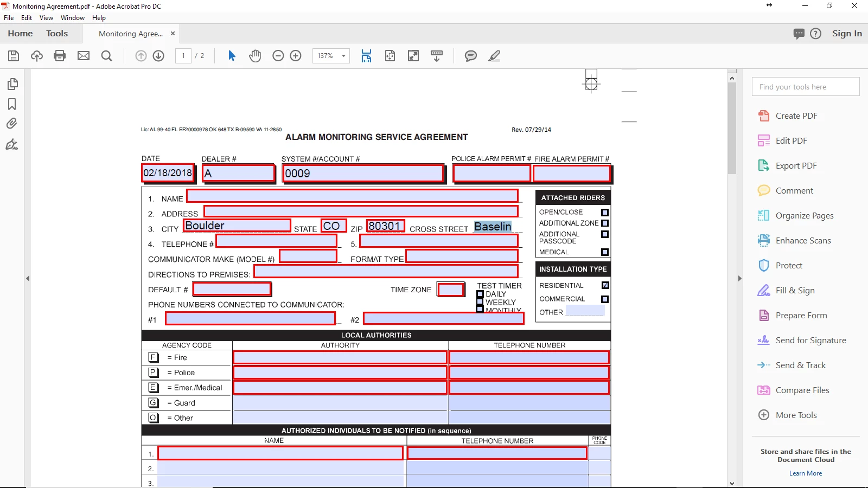Click the page number input box
The image size is (868, 488).
pyautogui.click(x=183, y=56)
